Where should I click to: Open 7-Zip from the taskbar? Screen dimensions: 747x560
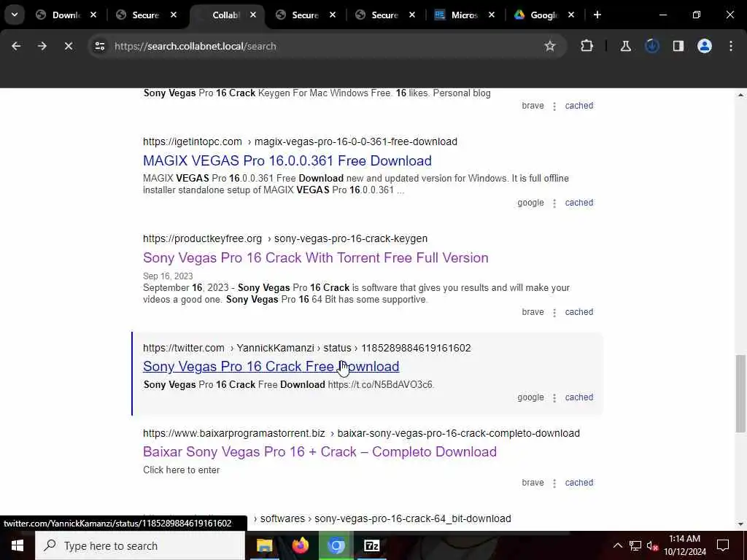(371, 545)
